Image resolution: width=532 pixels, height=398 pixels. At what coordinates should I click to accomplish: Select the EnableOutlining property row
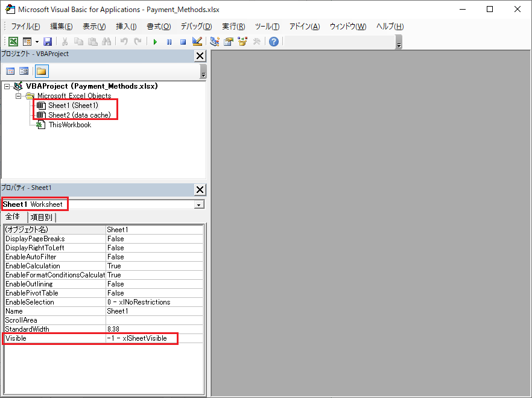[104, 284]
